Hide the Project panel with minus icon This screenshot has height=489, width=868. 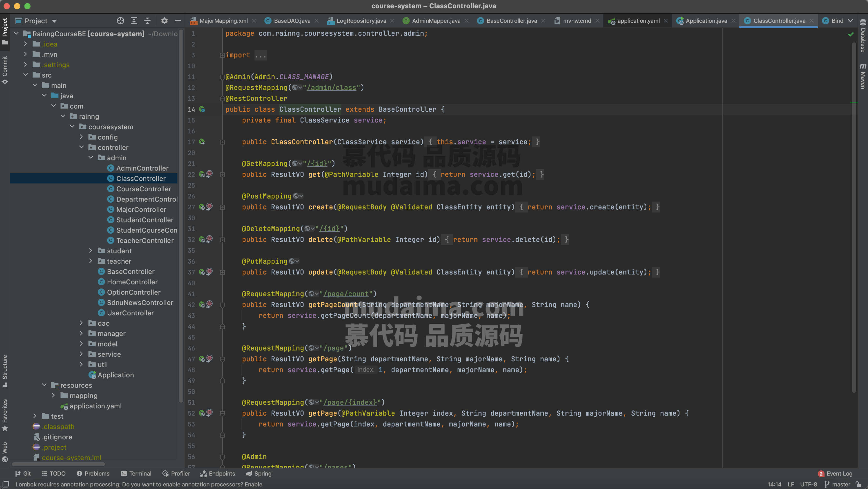pos(178,21)
